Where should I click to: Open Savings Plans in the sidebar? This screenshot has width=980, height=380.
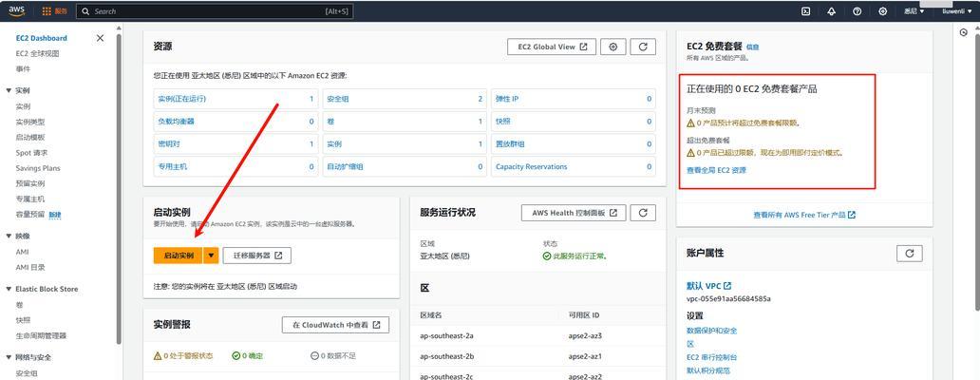point(38,168)
